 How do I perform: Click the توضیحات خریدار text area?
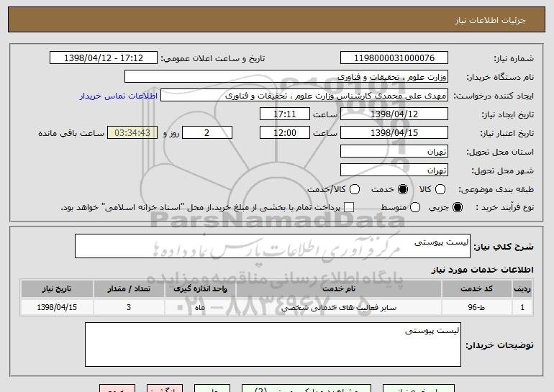click(x=273, y=345)
